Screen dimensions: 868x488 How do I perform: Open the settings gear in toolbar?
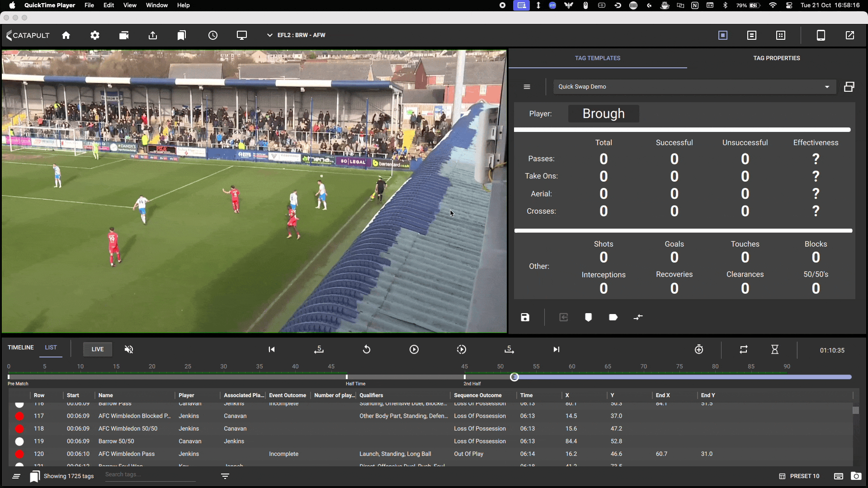(95, 35)
